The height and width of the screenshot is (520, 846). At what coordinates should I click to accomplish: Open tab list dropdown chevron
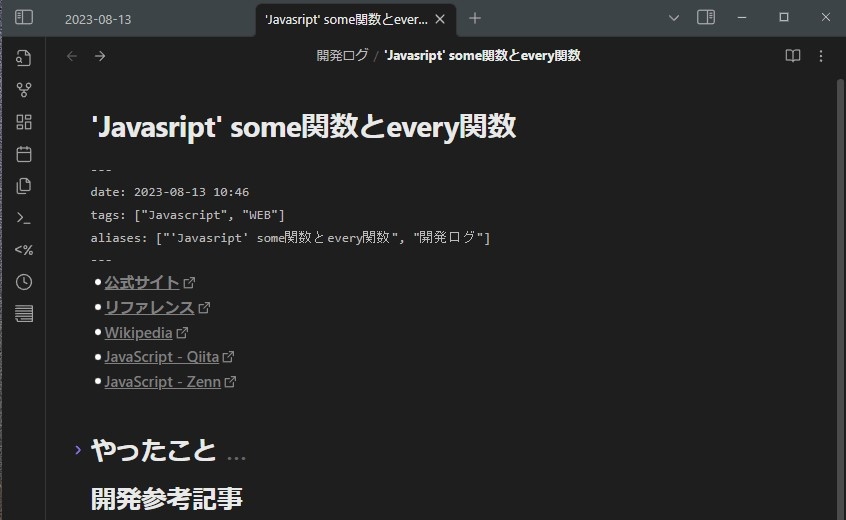673,18
